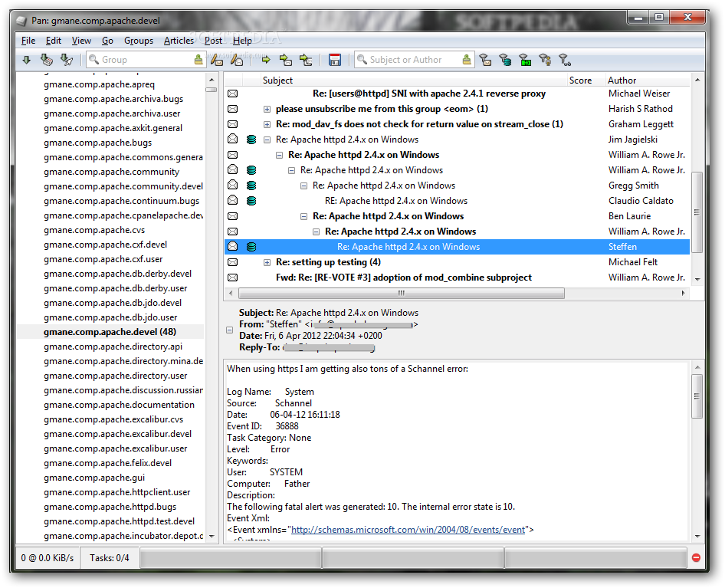Select gmane.comp.apache.documentation group
This screenshot has width=725, height=588.
click(x=119, y=405)
